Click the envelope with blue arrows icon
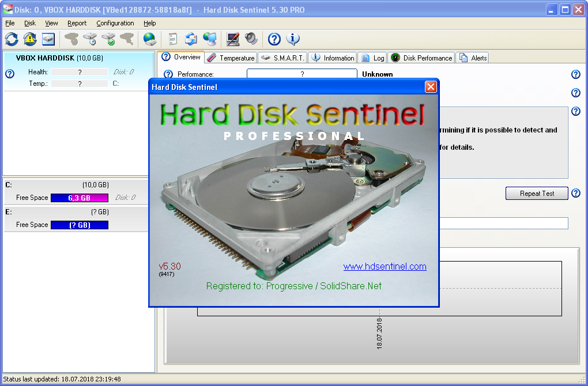Viewport: 588px width, 386px height. coord(191,39)
